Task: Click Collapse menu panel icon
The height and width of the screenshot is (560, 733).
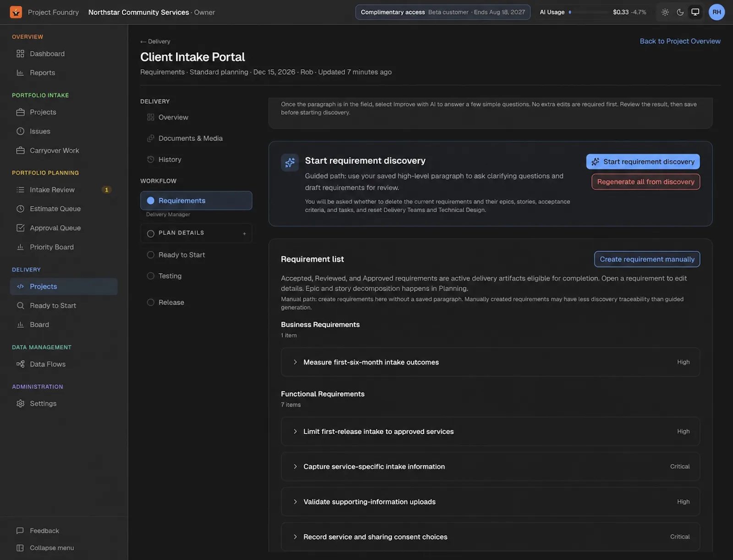Action: pos(20,548)
